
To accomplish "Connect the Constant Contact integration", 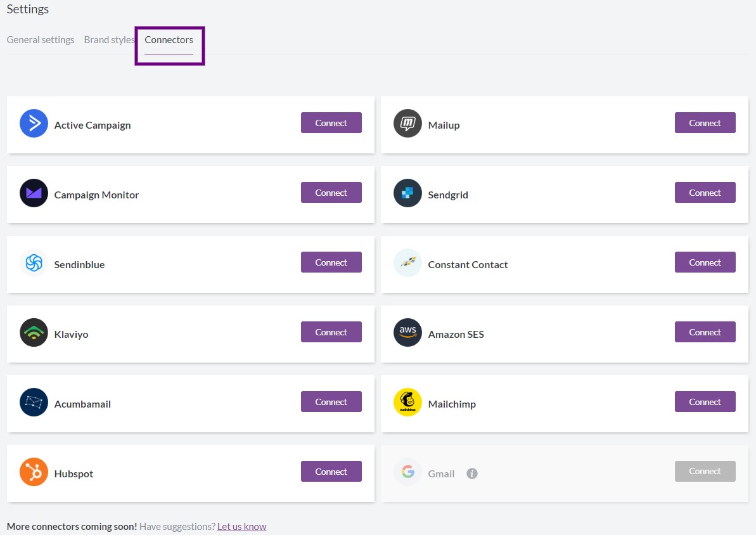I will click(705, 262).
